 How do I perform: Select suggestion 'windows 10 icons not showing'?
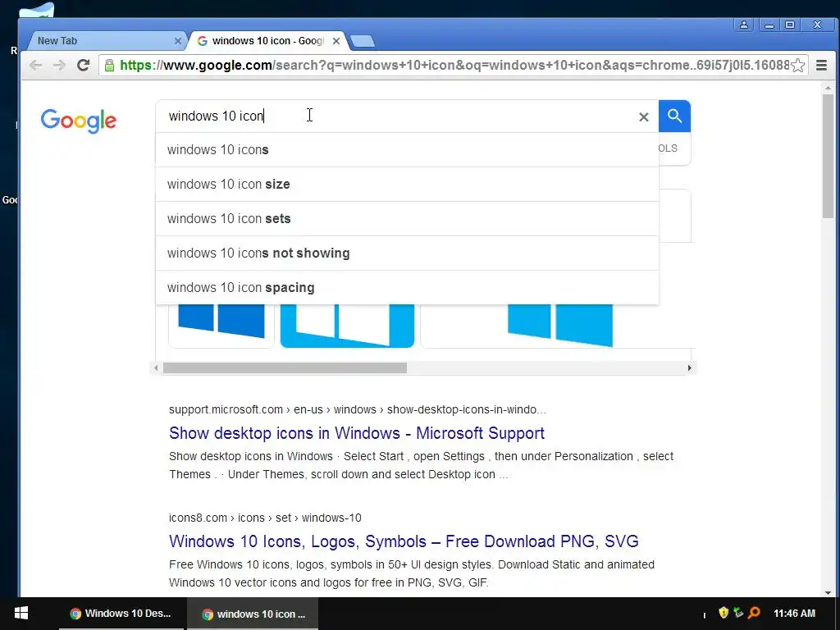[x=407, y=253]
